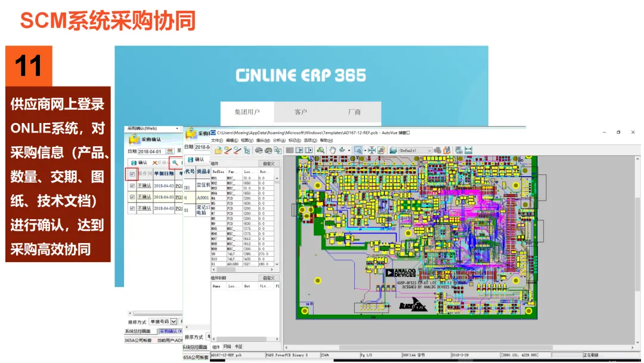Click the orange entity-search icon in toolbar
This screenshot has width=644, height=363.
click(447, 150)
